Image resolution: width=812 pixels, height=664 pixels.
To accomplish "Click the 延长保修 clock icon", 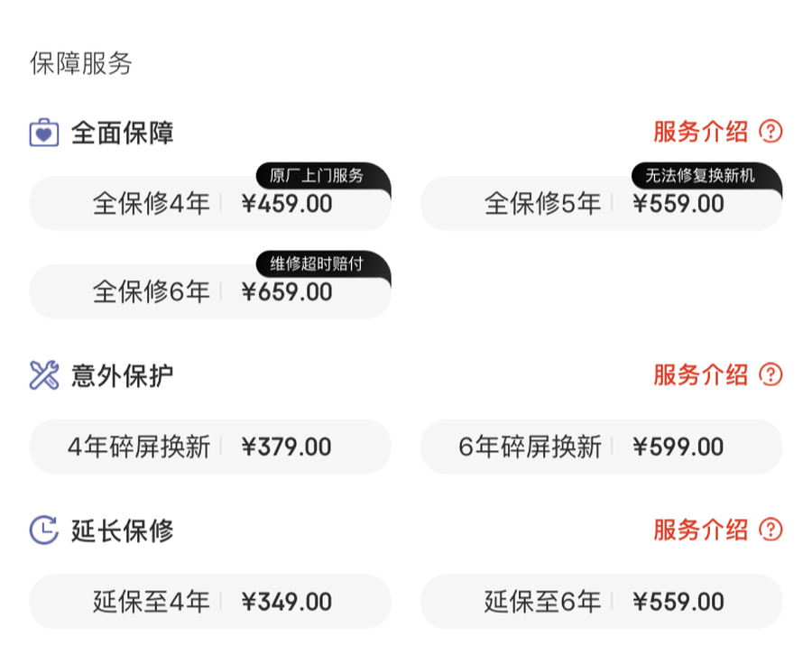I will (44, 530).
